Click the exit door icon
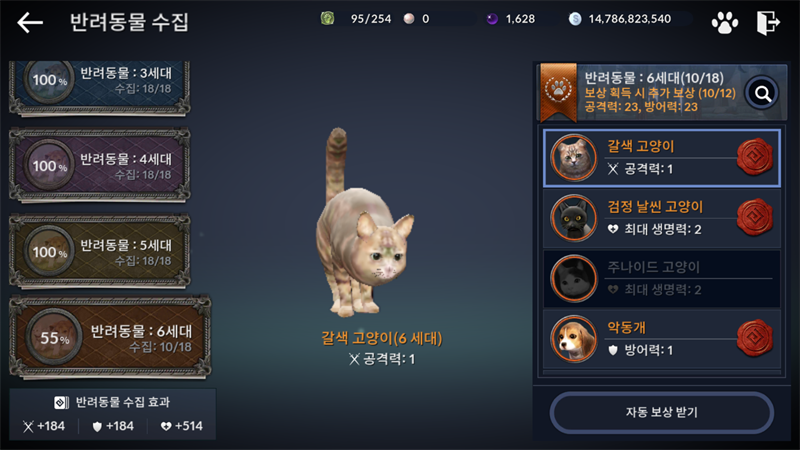 pyautogui.click(x=768, y=22)
